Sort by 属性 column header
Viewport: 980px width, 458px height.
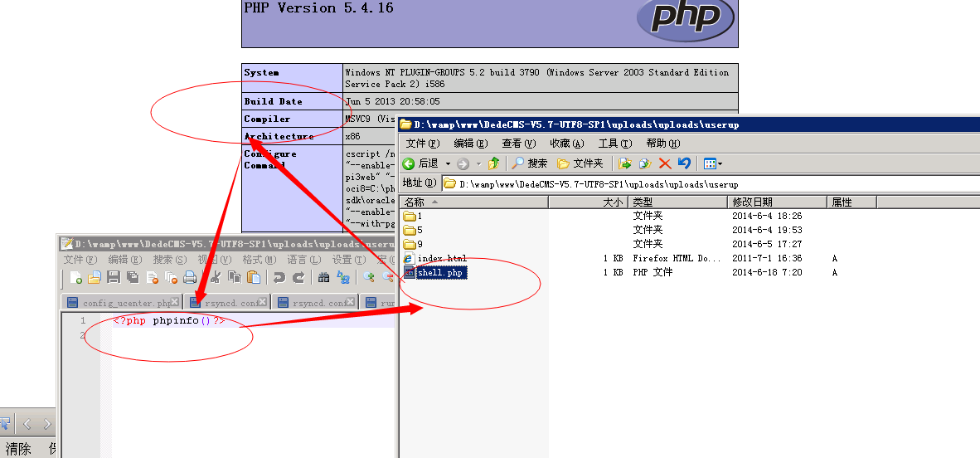(x=851, y=202)
